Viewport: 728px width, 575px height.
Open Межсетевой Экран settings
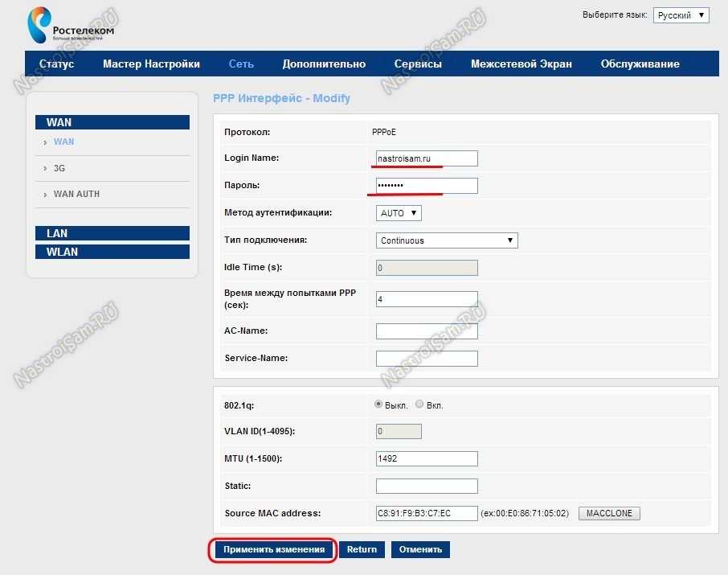[521, 64]
